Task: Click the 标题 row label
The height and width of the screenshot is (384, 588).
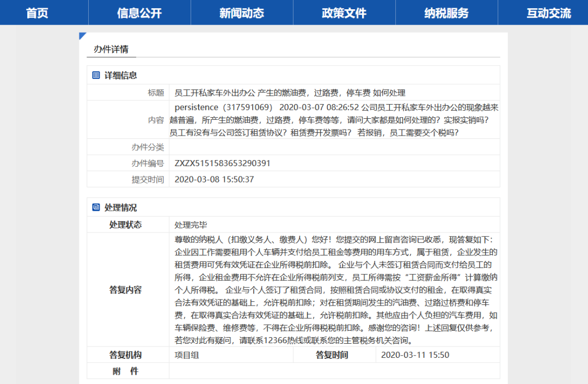Action: click(156, 93)
